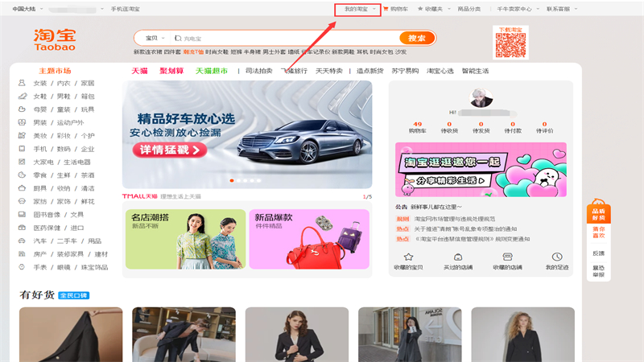Image resolution: width=644 pixels, height=362 pixels.
Task: Open the 司法拍卖 tab
Action: coord(258,71)
